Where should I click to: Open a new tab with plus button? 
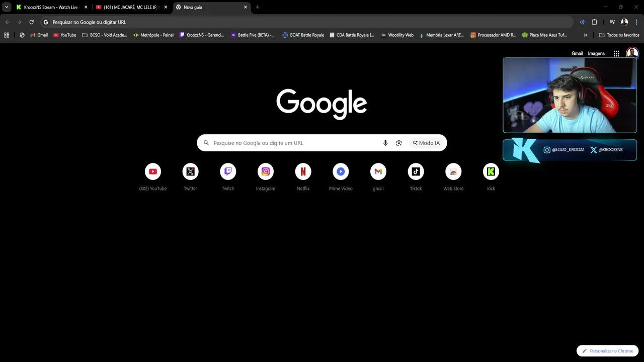point(258,7)
